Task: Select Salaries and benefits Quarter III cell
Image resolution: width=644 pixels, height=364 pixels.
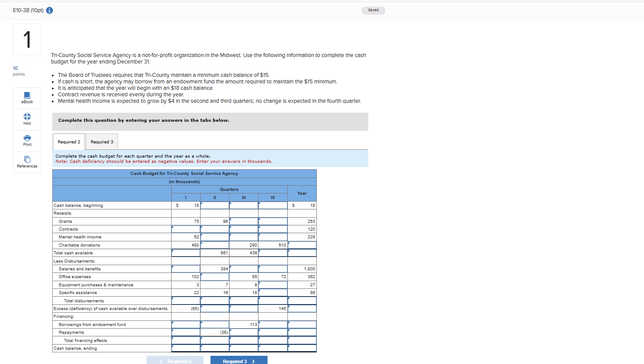Action: click(x=244, y=269)
